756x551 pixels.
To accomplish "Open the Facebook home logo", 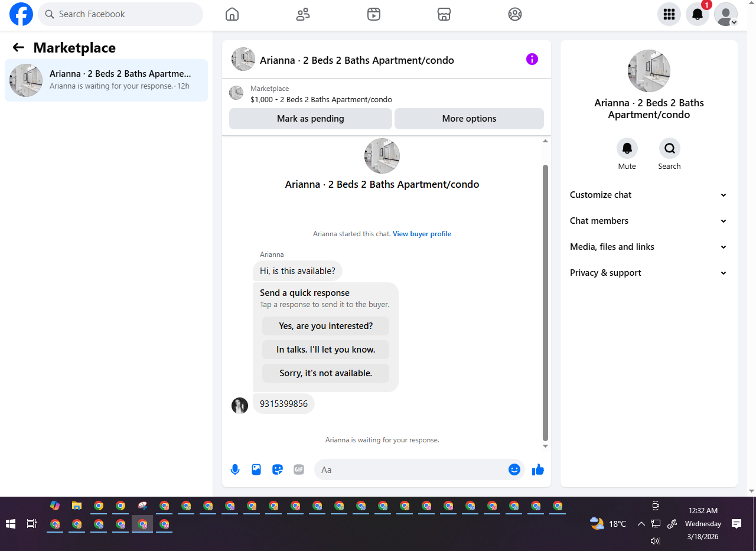I will coord(21,14).
